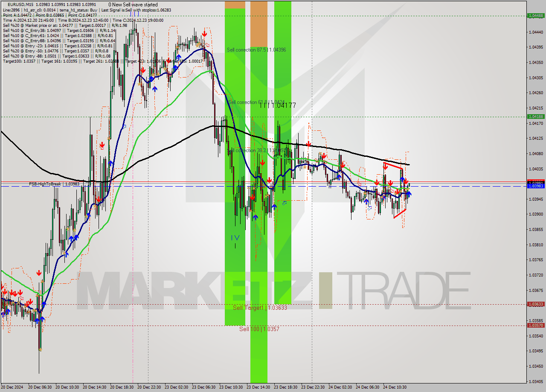Click the green 1.04188 price tag
The image size is (546, 392).
(536, 116)
